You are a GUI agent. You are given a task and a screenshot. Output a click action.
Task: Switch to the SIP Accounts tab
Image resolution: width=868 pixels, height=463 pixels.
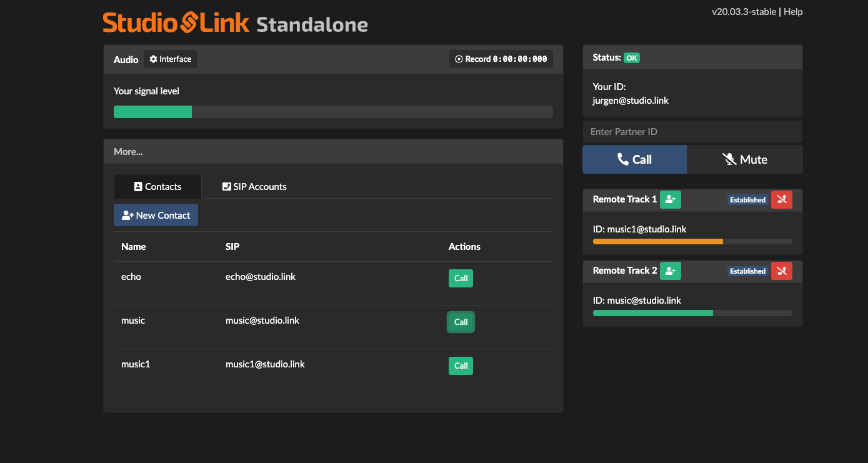tap(254, 187)
